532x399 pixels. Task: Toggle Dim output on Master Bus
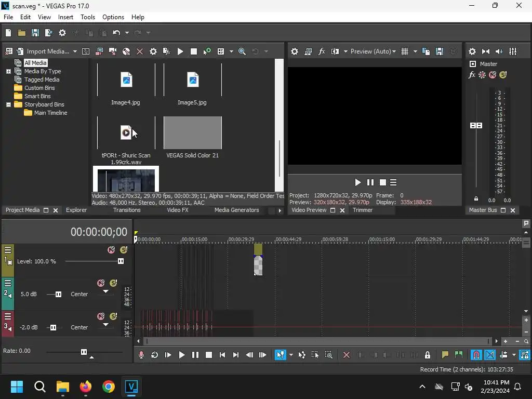(x=499, y=51)
